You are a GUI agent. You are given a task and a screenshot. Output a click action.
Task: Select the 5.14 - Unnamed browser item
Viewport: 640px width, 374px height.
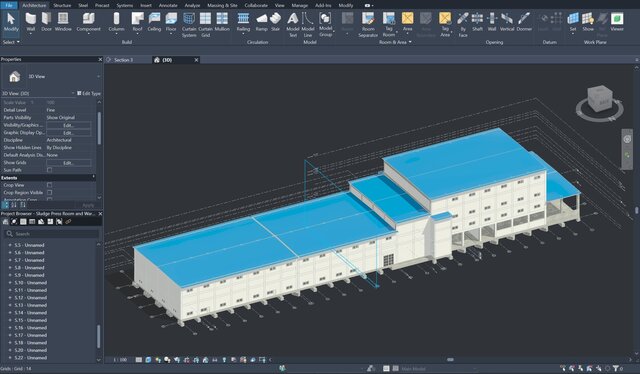click(31, 313)
